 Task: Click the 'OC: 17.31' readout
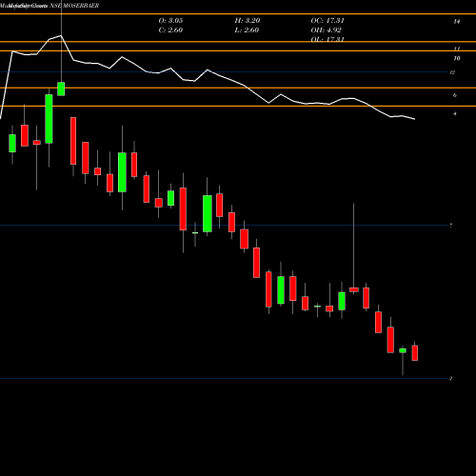point(327,20)
